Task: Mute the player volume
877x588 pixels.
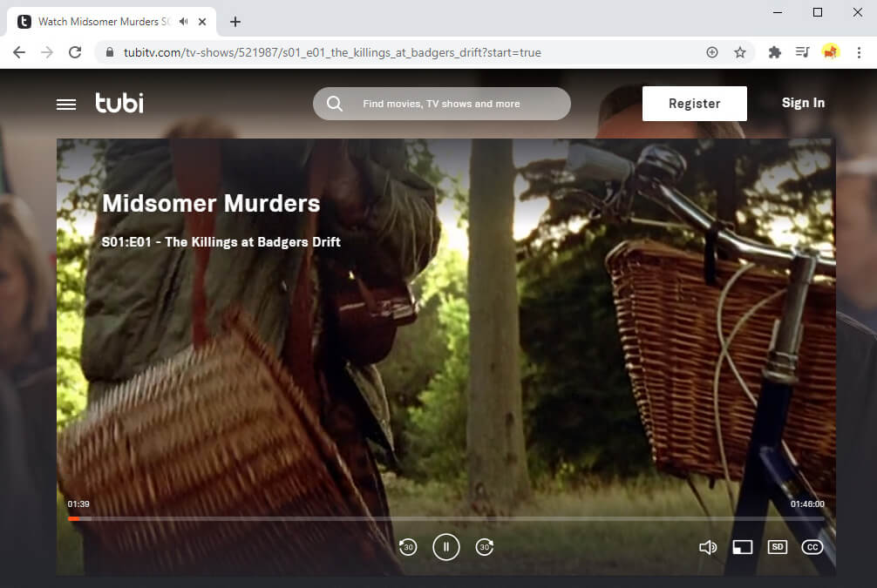Action: [708, 547]
